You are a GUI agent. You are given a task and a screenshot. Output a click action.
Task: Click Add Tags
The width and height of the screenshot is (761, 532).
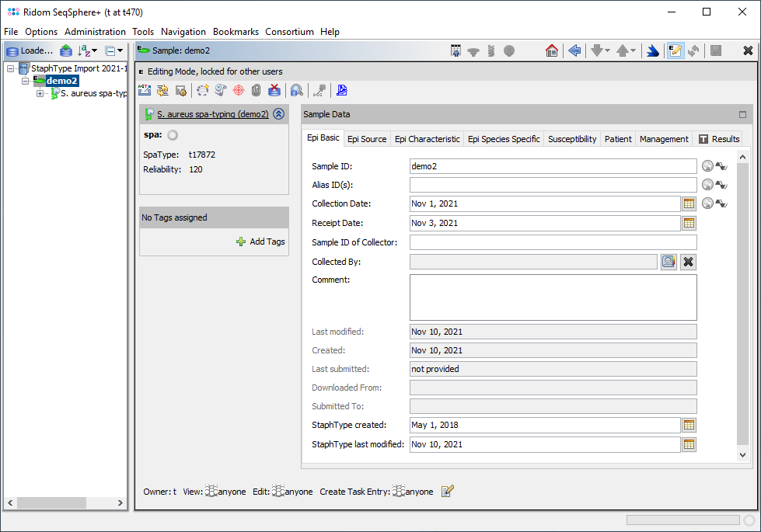(260, 242)
